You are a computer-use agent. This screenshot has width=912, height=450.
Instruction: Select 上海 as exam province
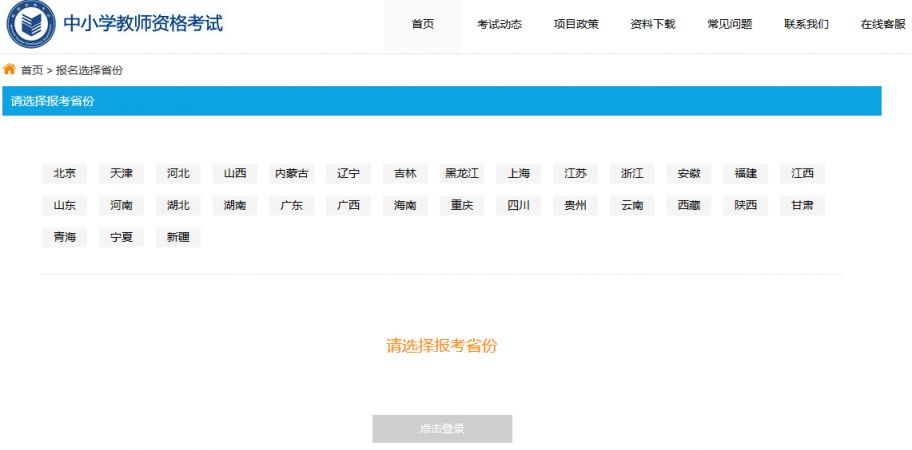(x=519, y=173)
